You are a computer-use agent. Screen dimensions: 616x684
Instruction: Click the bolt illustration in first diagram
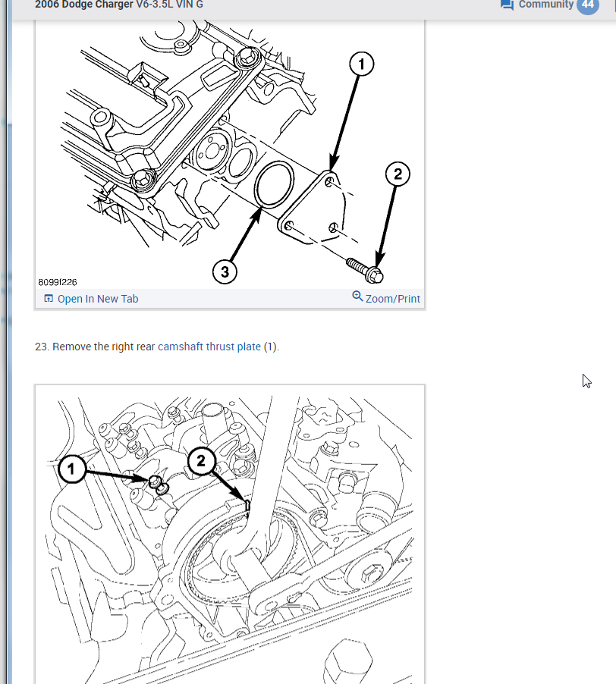365,271
